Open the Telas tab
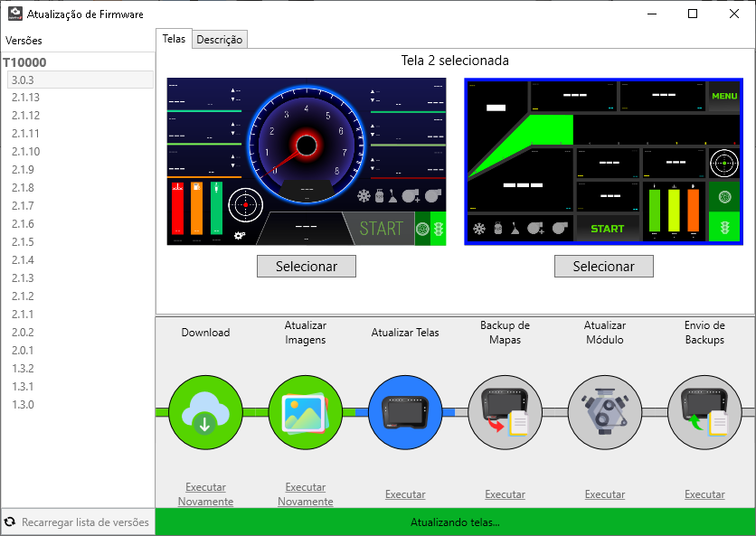The width and height of the screenshot is (756, 536). (174, 39)
